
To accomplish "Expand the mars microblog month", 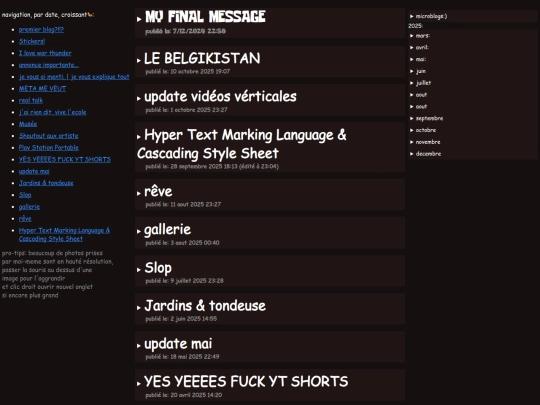I will pyautogui.click(x=419, y=35).
